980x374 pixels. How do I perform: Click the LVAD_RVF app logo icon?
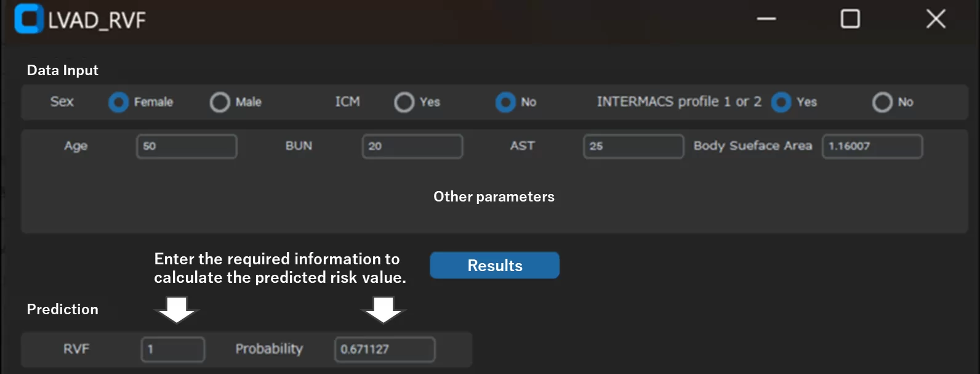pos(28,18)
